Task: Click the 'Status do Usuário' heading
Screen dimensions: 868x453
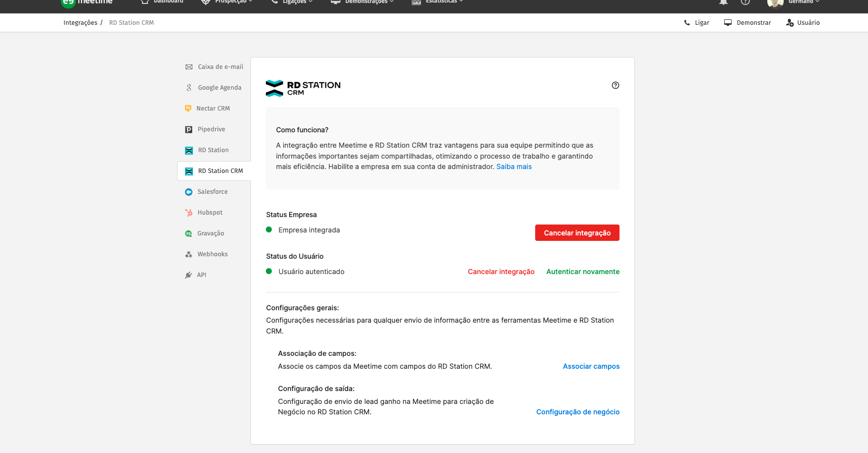Action: (x=295, y=256)
